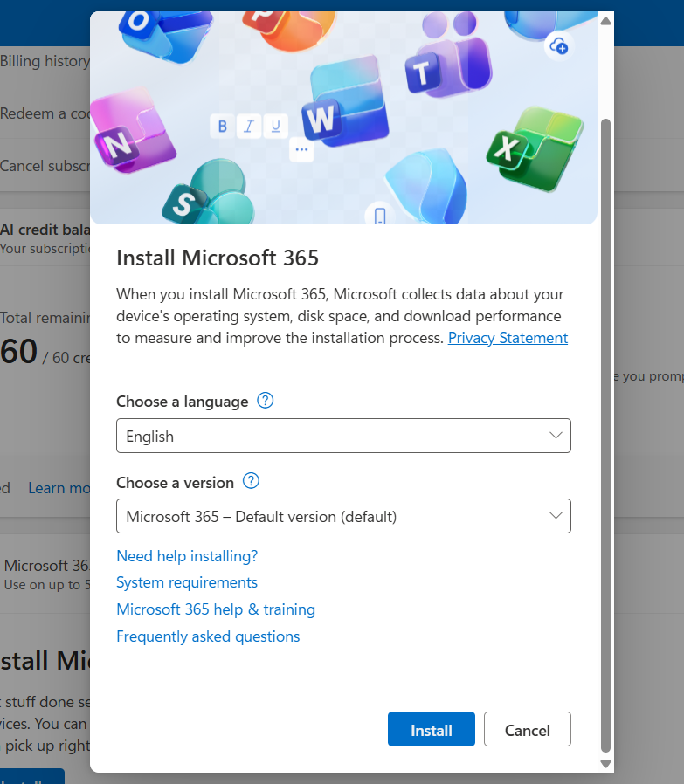684x784 pixels.
Task: Click the Copilot icon in the banner
Action: point(426,187)
